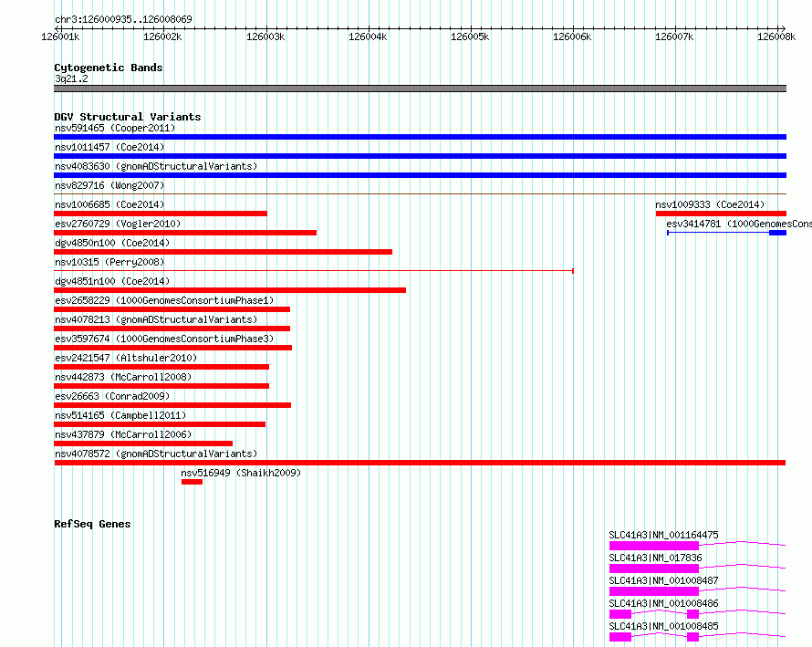Select the 3q21.2 band label
The width and height of the screenshot is (812, 647).
pos(71,78)
